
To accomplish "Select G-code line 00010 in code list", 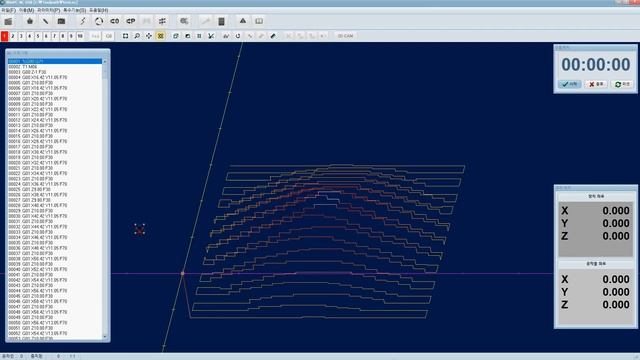I will (55, 109).
